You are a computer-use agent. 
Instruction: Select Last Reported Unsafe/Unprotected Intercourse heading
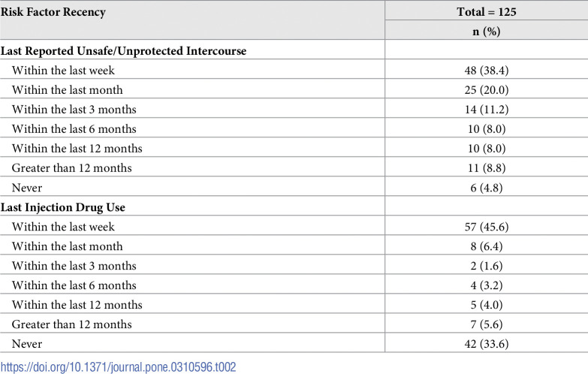point(123,51)
